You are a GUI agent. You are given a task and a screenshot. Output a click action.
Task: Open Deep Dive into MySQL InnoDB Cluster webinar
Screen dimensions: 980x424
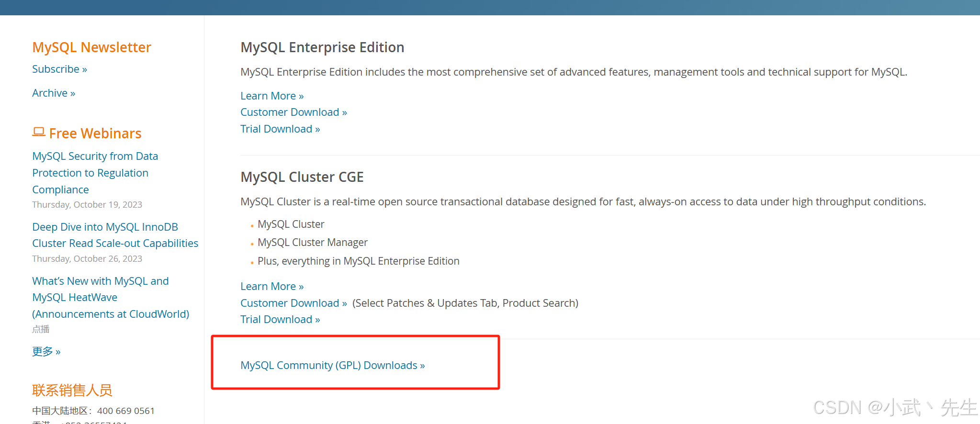115,235
